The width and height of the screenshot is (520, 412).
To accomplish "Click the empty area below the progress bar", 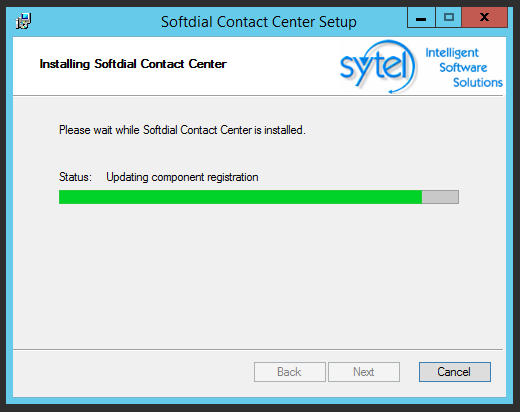I will pyautogui.click(x=259, y=277).
